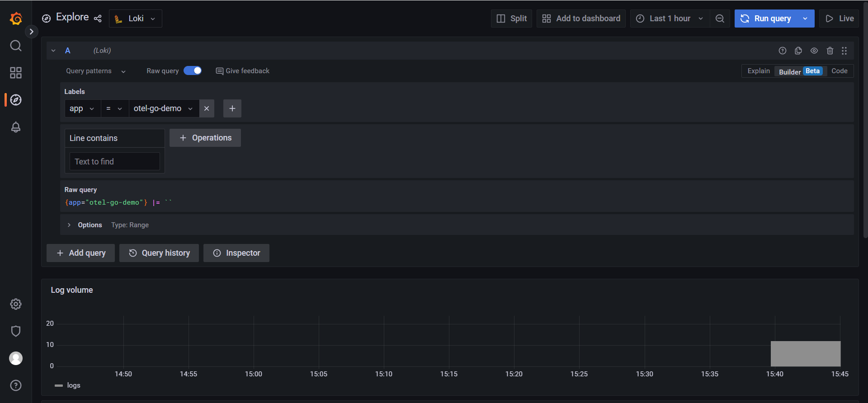
Task: Open the Alerting bell icon
Action: (x=16, y=127)
